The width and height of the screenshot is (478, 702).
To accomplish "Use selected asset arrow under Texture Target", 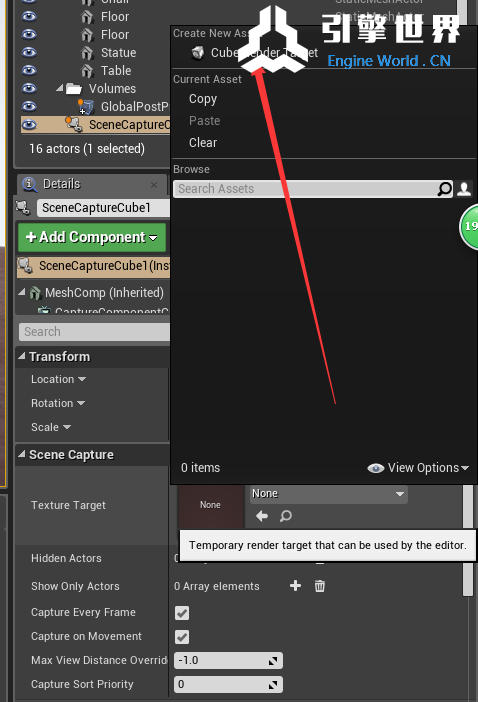I will tap(262, 516).
